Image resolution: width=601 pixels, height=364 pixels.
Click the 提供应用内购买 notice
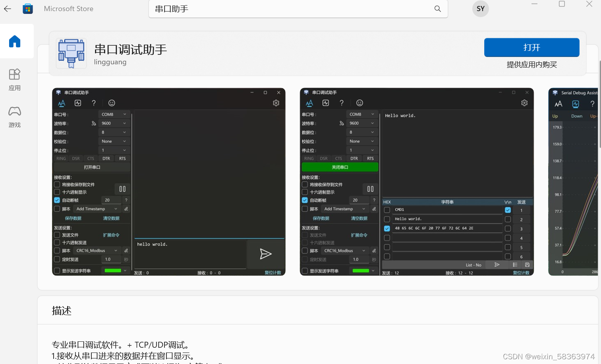click(531, 65)
